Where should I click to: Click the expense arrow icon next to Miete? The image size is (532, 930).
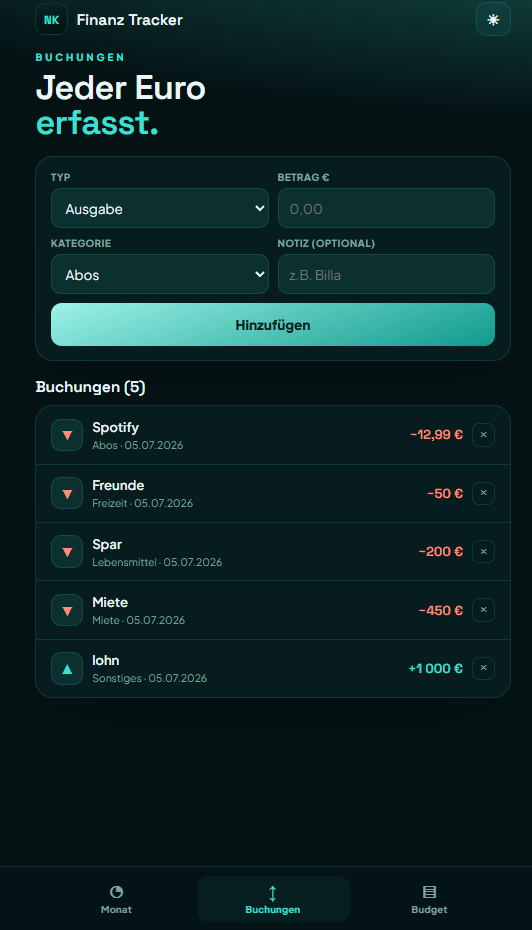tap(67, 610)
